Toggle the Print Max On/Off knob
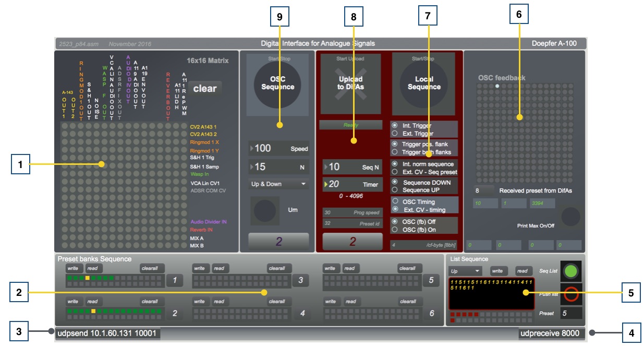 pyautogui.click(x=571, y=216)
